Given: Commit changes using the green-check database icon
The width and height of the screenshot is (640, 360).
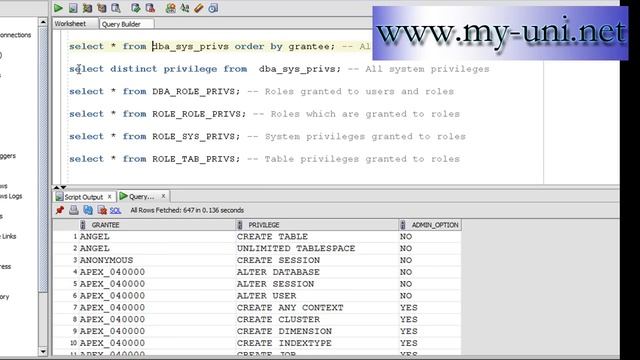Looking at the screenshot, I should click(136, 8).
